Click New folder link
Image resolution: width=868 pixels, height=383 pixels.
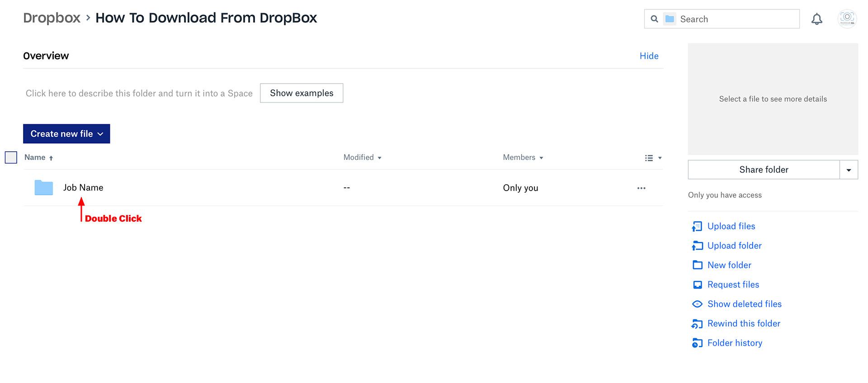pyautogui.click(x=729, y=265)
